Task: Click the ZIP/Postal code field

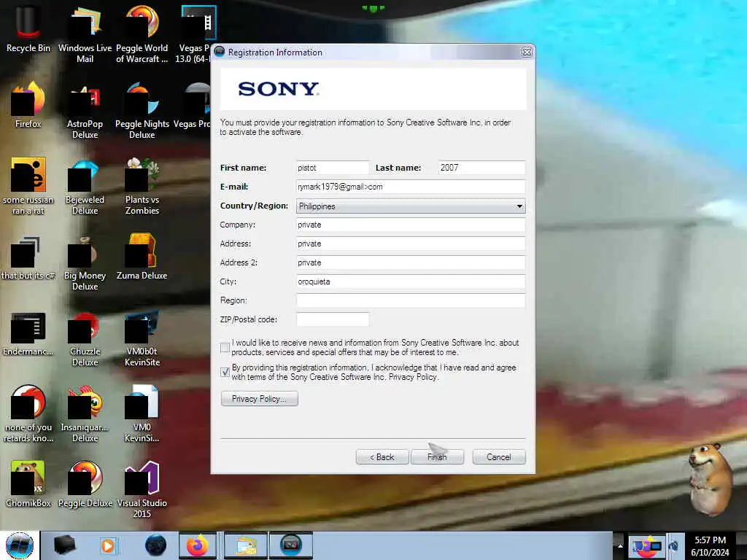Action: tap(333, 319)
